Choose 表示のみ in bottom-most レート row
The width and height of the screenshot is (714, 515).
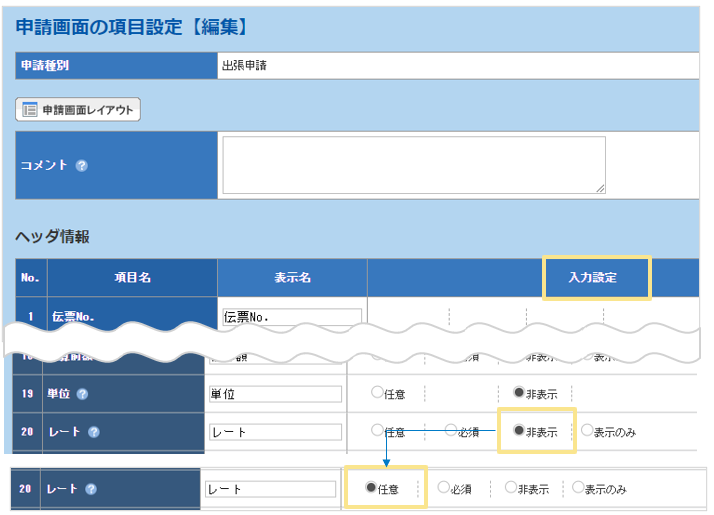[579, 489]
